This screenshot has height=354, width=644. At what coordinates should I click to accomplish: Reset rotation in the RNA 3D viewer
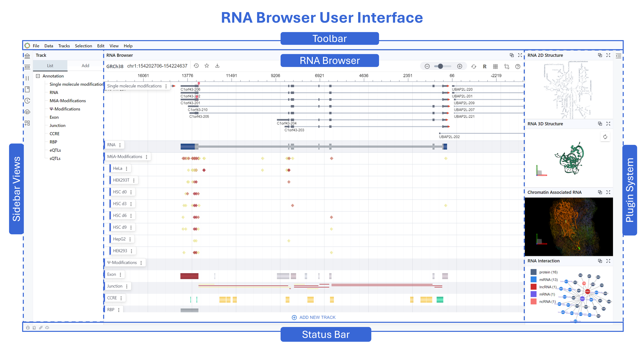[605, 137]
